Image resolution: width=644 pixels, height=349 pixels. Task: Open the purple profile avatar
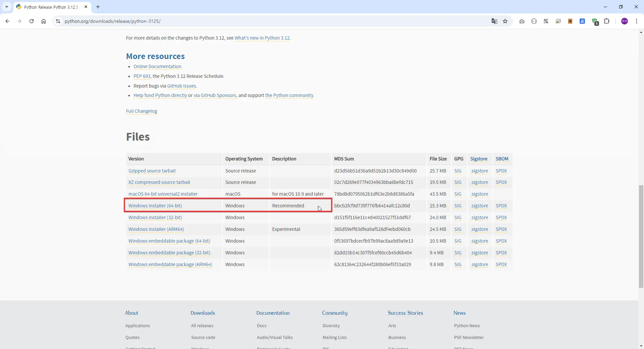pyautogui.click(x=625, y=21)
